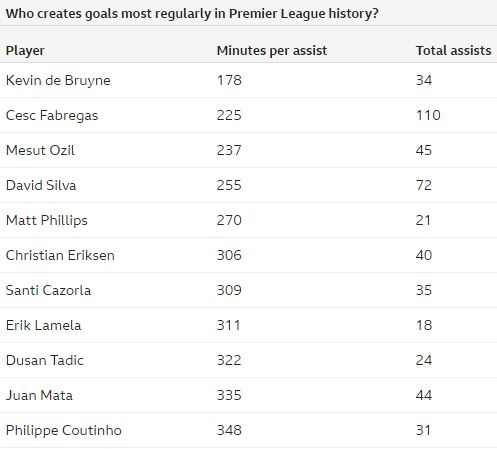Click Mesut Ozil's 45 total assists value
The width and height of the screenshot is (497, 449).
pyautogui.click(x=424, y=150)
